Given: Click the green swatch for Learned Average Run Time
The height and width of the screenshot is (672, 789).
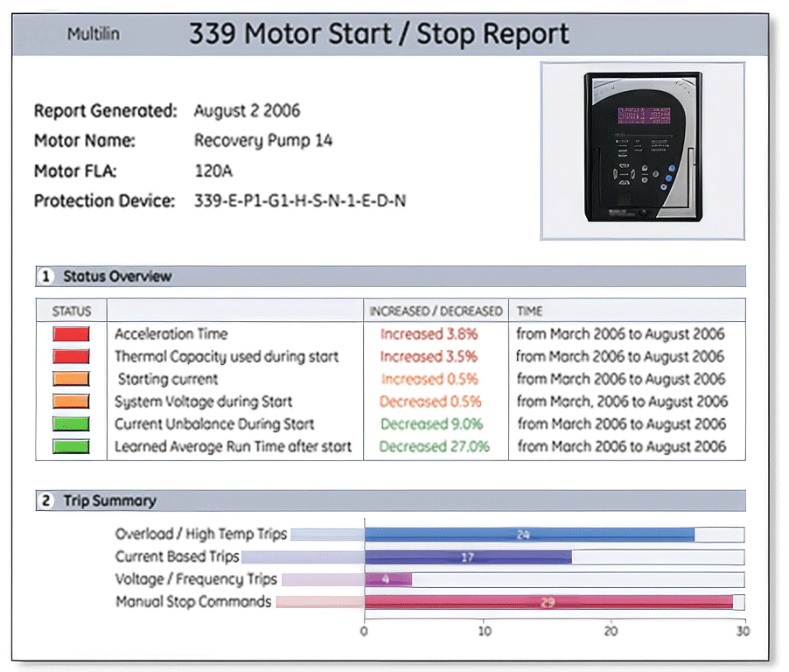Looking at the screenshot, I should pos(71,446).
